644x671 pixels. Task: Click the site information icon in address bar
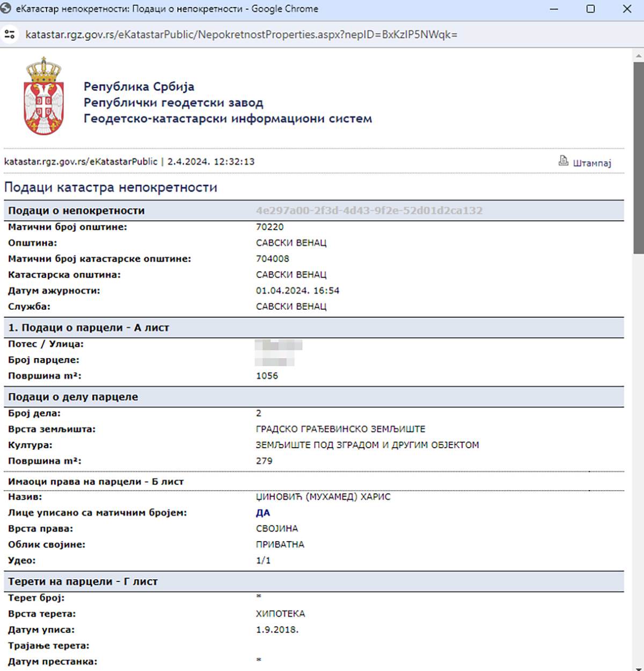[x=10, y=35]
